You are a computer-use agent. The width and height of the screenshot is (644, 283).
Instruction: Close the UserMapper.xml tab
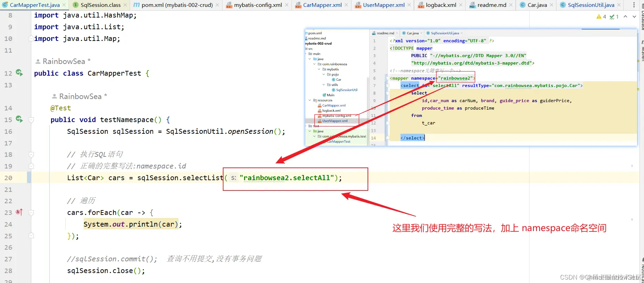(409, 5)
